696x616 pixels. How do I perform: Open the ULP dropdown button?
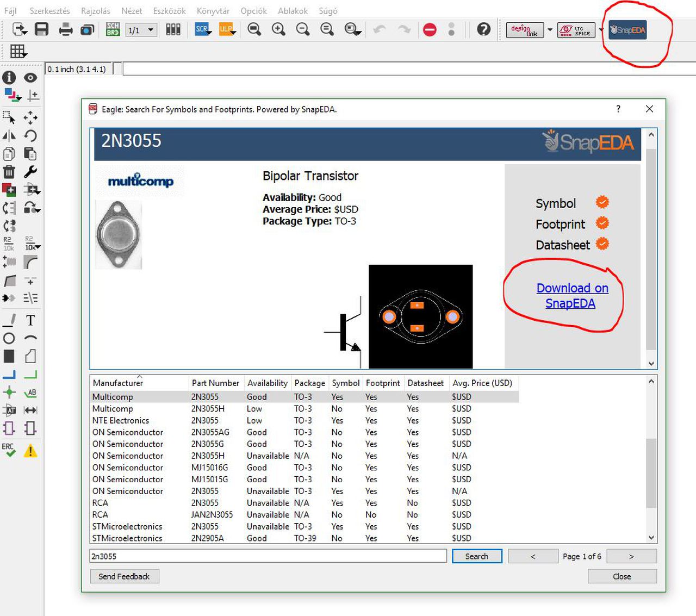coord(227,29)
